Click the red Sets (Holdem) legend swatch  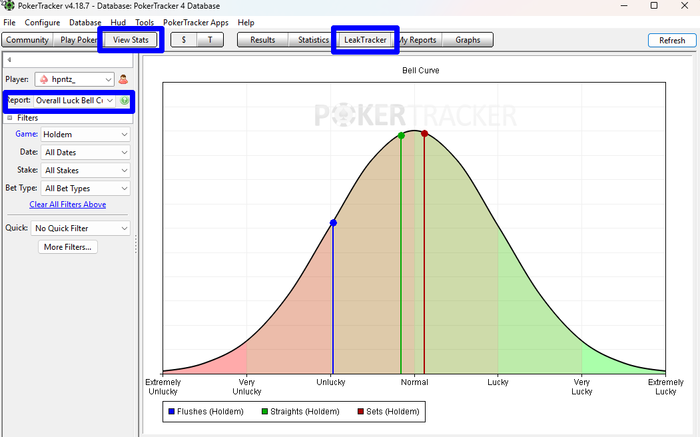[x=361, y=411]
